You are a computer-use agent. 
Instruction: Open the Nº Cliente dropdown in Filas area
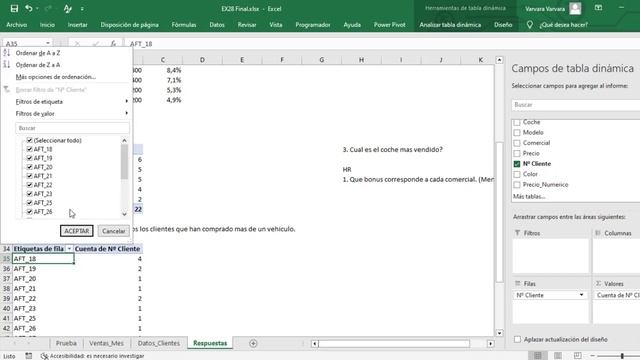tap(581, 295)
